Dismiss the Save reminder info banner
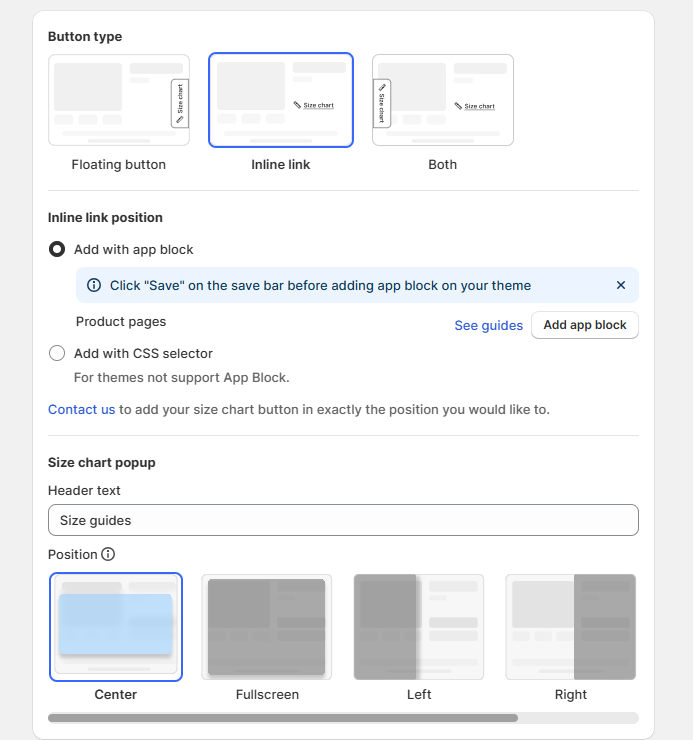This screenshot has width=693, height=740. (x=621, y=285)
